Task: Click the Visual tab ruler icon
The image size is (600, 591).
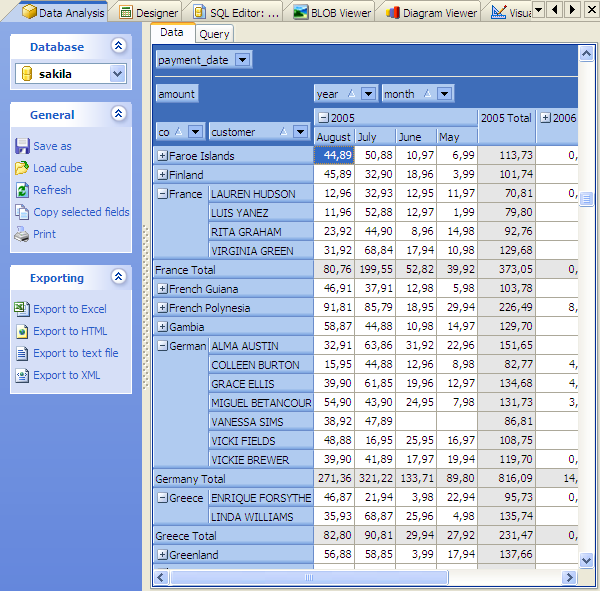Action: click(x=498, y=12)
